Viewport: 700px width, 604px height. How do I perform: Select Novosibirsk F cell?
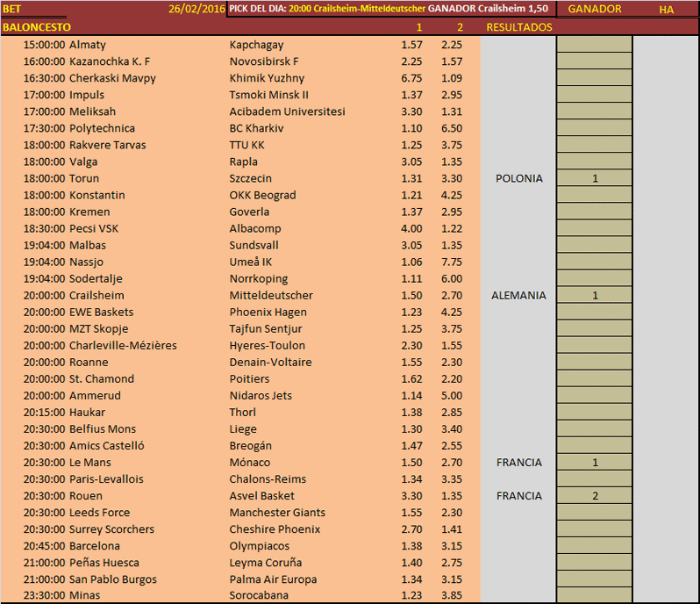pos(264,61)
